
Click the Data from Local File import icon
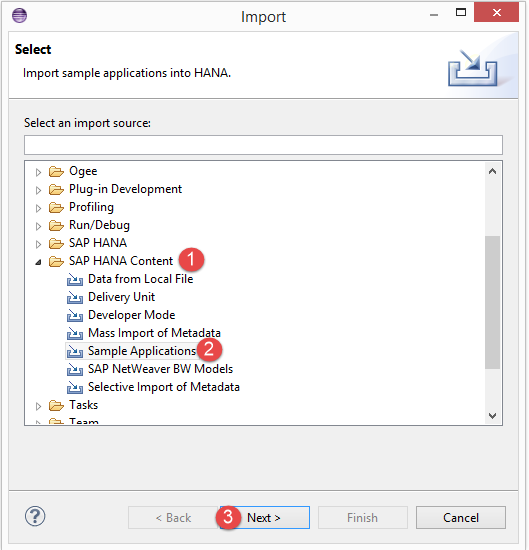(75, 280)
